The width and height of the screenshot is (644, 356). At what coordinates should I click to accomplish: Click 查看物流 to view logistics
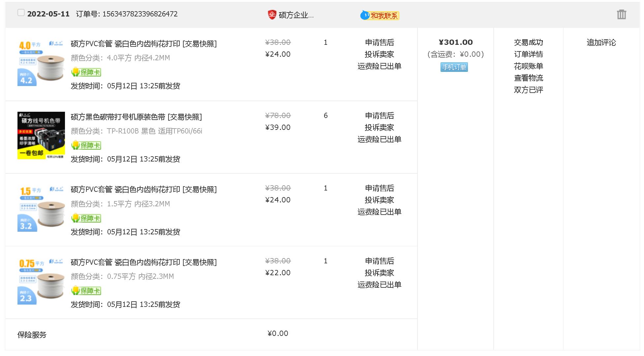[528, 78]
